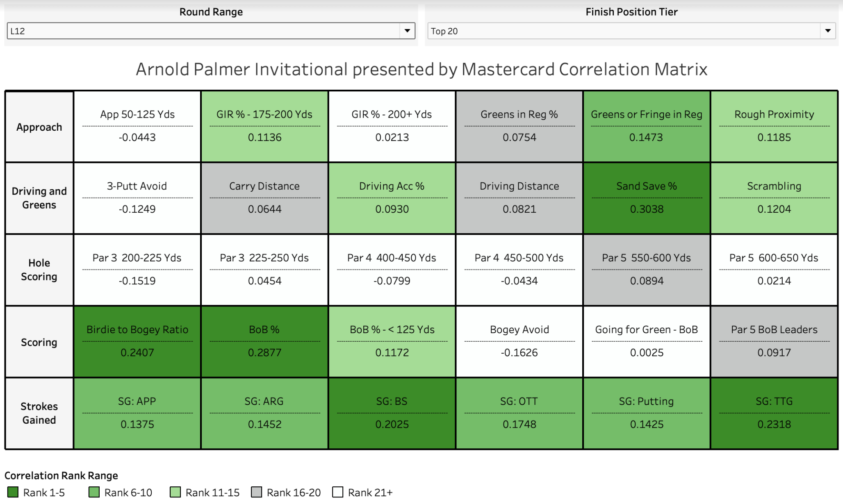Image resolution: width=843 pixels, height=504 pixels.
Task: Click the Rank 21+ white legend swatch
Action: tap(338, 492)
